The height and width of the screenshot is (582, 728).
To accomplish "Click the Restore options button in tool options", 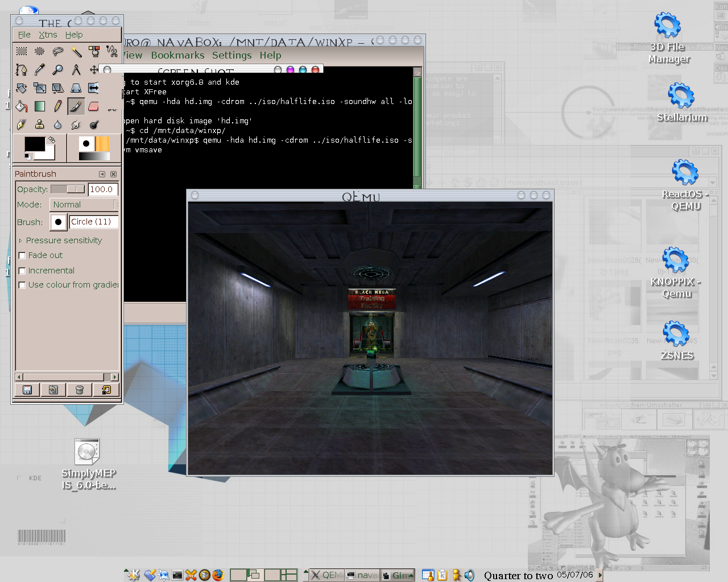I will pyautogui.click(x=53, y=390).
